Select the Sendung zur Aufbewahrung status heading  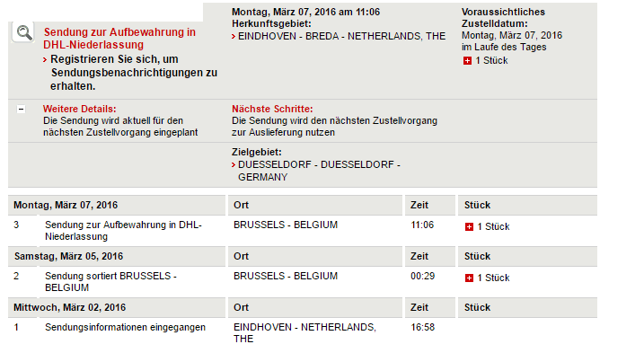tap(119, 39)
